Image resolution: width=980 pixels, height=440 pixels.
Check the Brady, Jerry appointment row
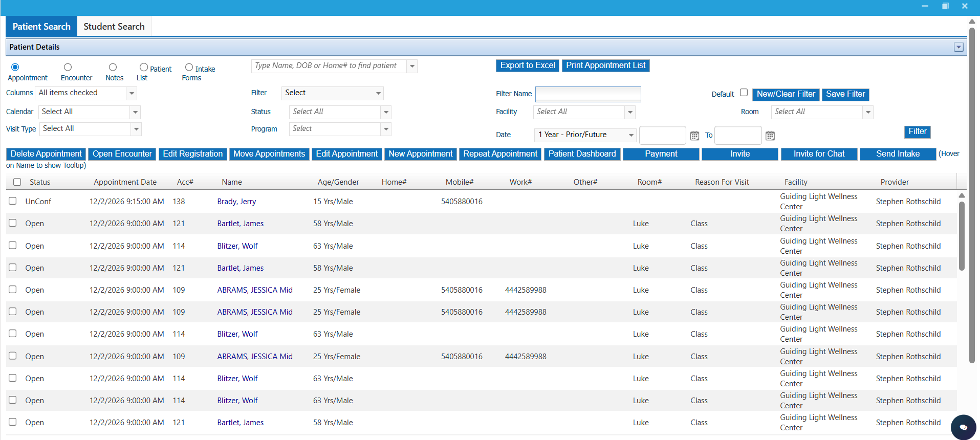click(x=13, y=201)
